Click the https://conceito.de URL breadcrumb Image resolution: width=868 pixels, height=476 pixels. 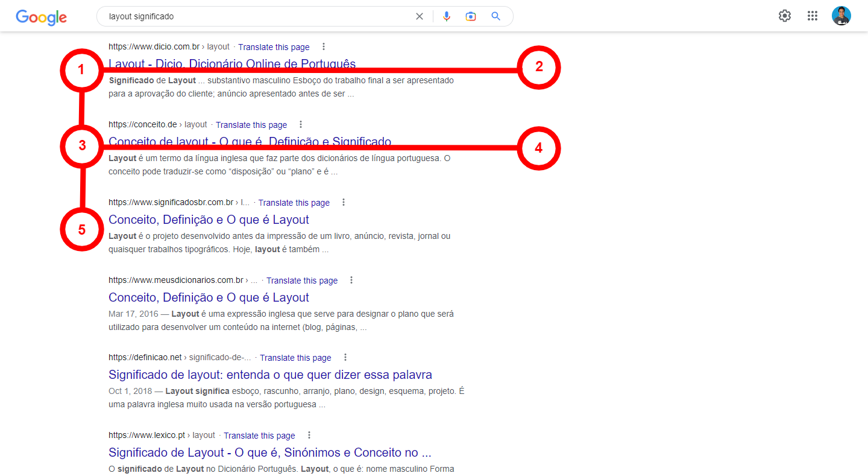point(158,124)
